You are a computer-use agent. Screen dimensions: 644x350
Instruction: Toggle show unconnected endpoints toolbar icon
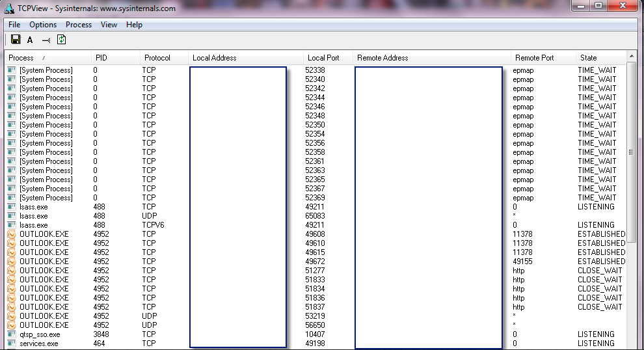46,40
